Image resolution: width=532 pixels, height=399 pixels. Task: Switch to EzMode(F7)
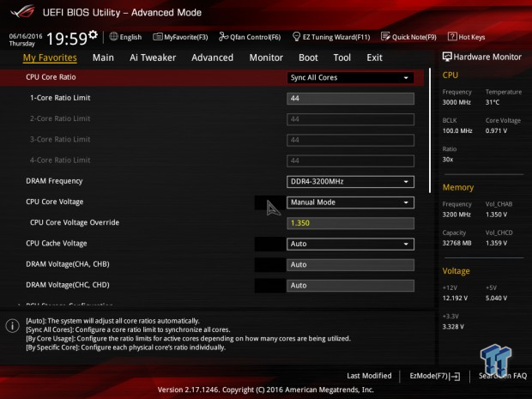tap(435, 376)
